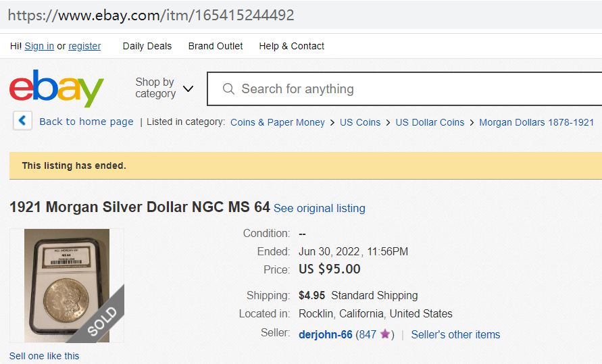Click the back arrow icon

coord(22,122)
